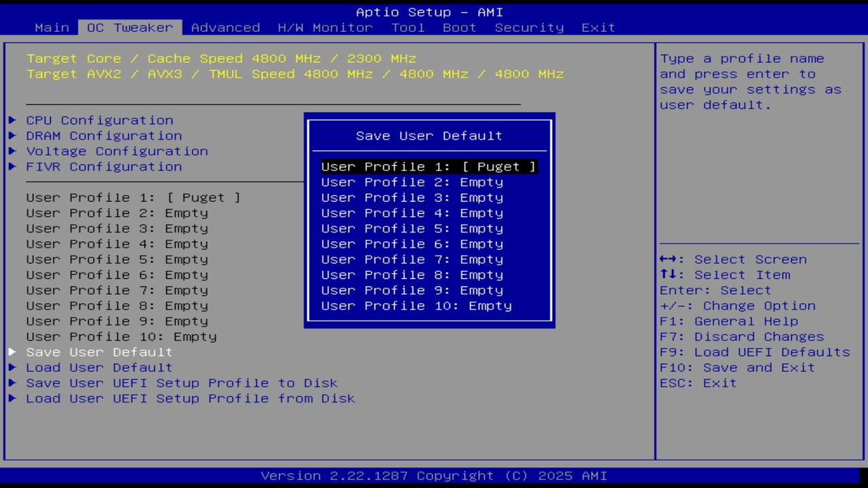Open Voltage Configuration
This screenshot has height=488, width=868.
(117, 151)
